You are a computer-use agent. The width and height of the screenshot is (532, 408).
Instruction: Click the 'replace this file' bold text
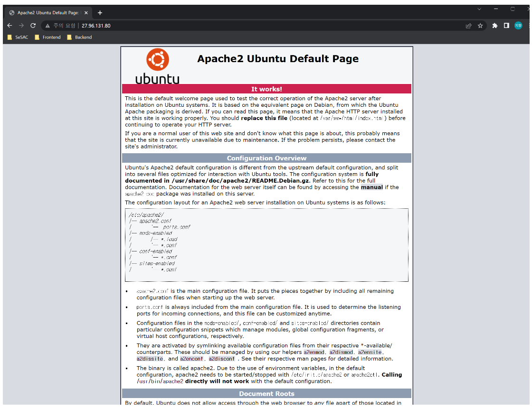264,118
